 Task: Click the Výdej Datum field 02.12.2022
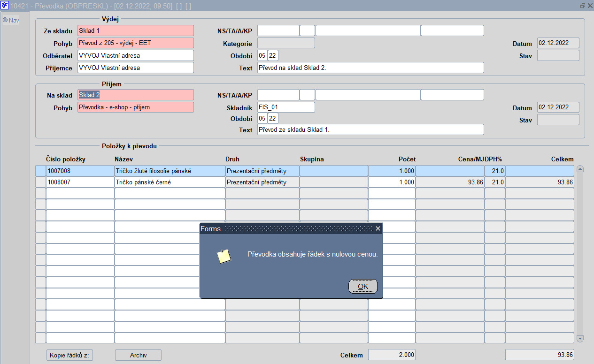click(558, 43)
